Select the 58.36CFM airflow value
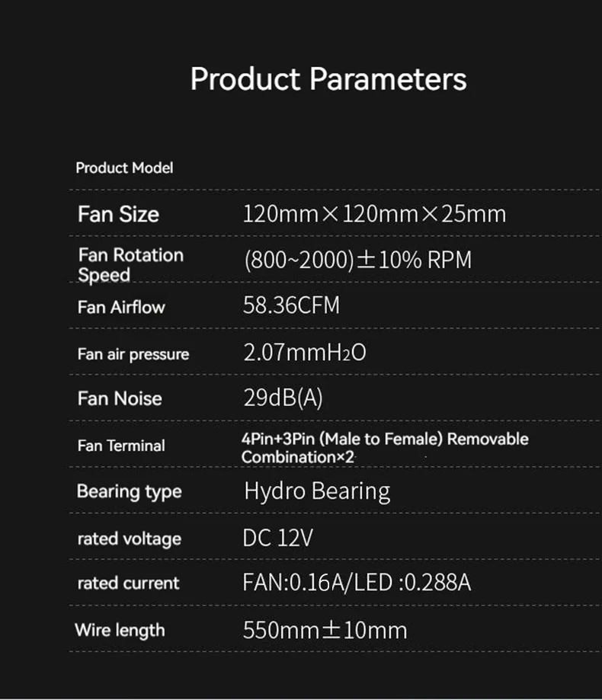 (x=291, y=306)
